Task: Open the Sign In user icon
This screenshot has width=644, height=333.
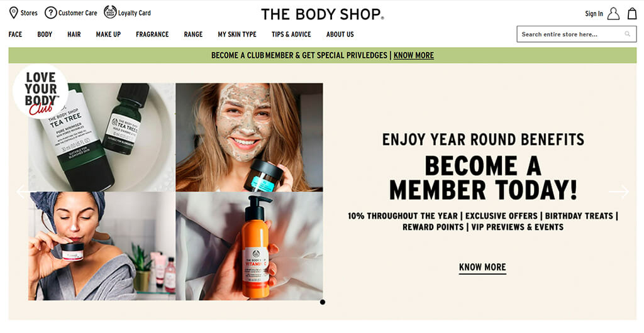Action: (613, 14)
